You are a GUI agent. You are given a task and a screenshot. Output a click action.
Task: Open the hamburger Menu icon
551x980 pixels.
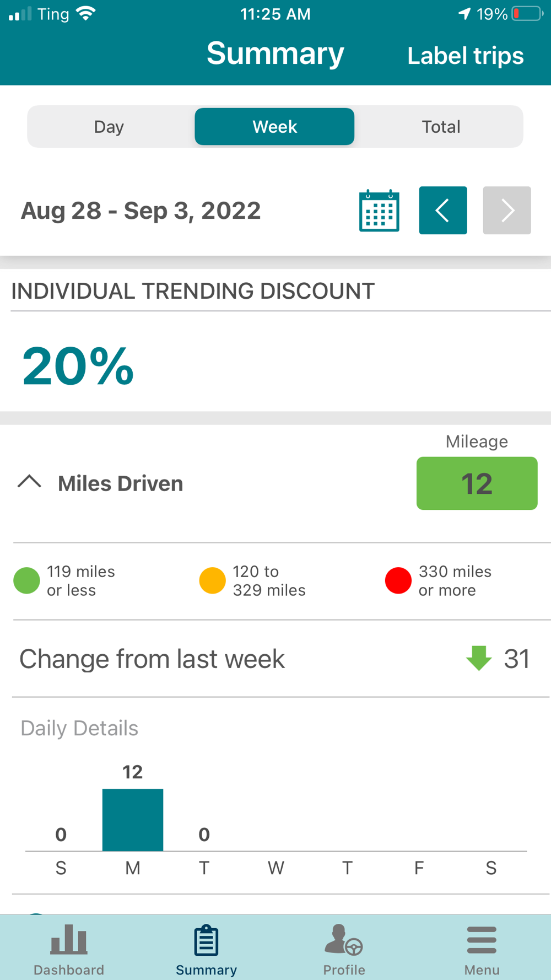(x=482, y=940)
